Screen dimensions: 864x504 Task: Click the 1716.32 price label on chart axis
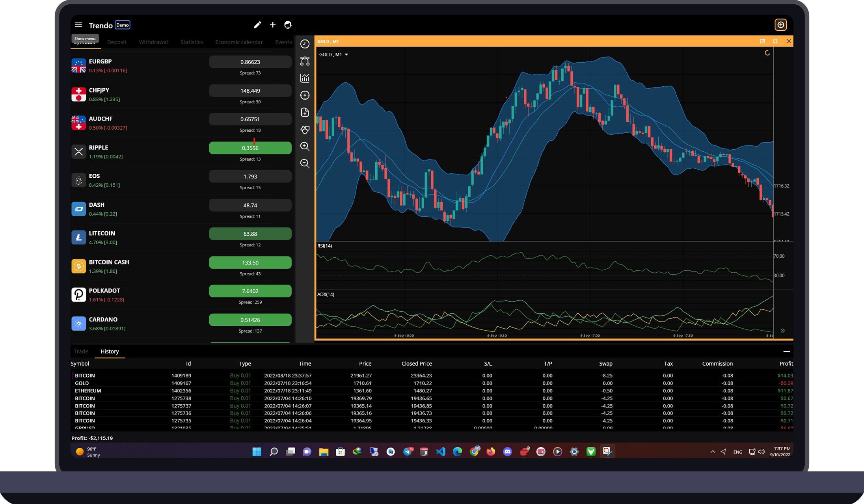782,186
